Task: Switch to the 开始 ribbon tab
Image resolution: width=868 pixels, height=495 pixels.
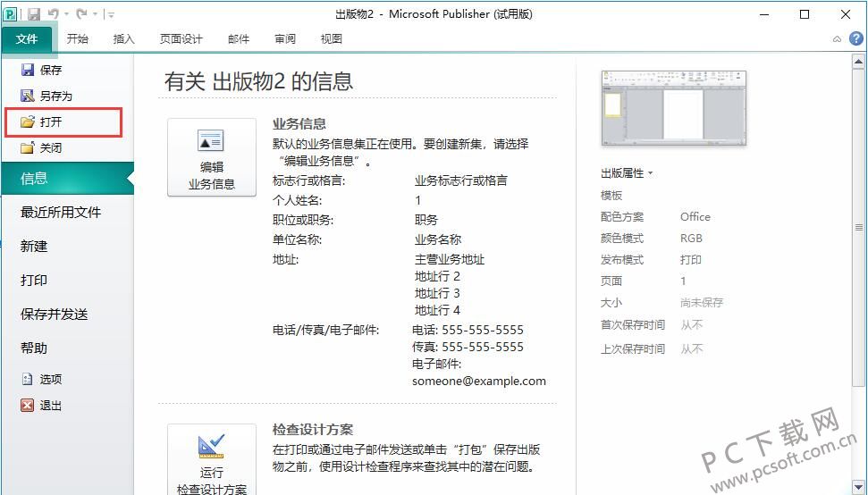Action: 78,38
